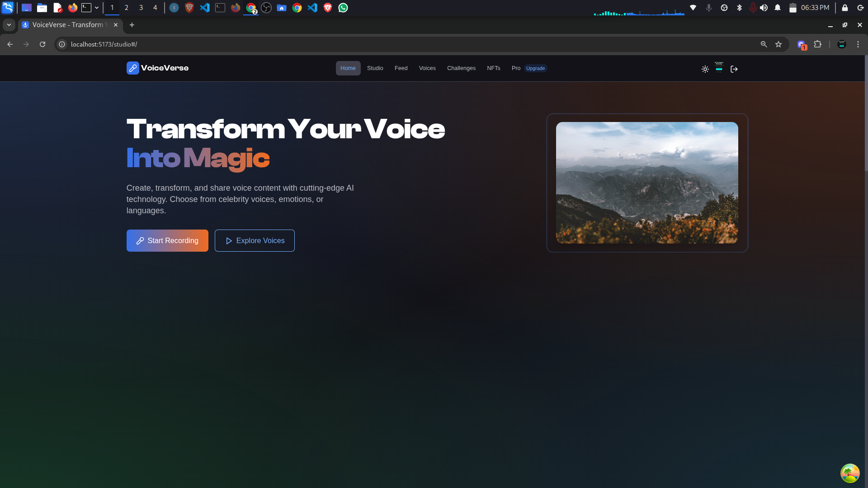Expand terminal dropdown arrow in taskbar
The image size is (868, 488).
(97, 8)
